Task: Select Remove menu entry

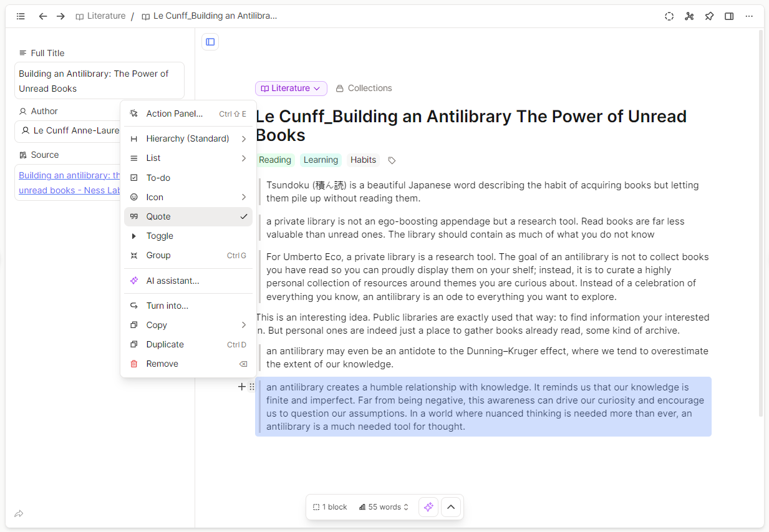Action: coord(188,364)
